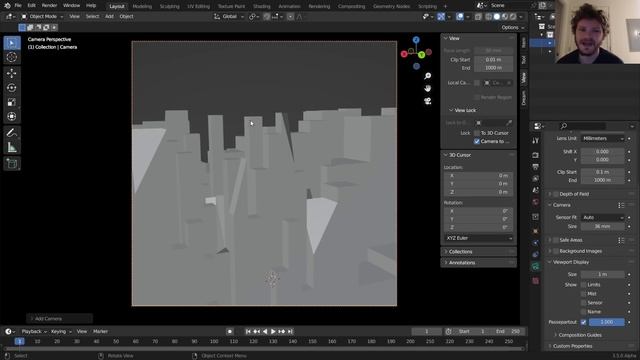This screenshot has width=640, height=360.
Task: Select the Scale tool
Action: [12, 102]
